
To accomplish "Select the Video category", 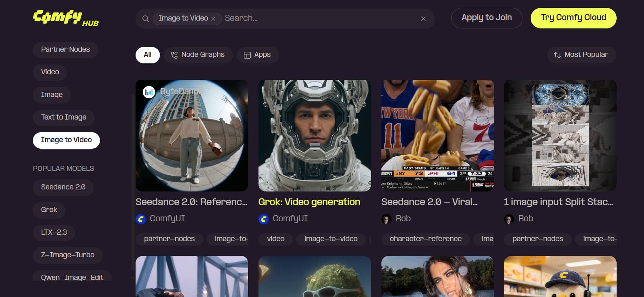I will tap(50, 72).
